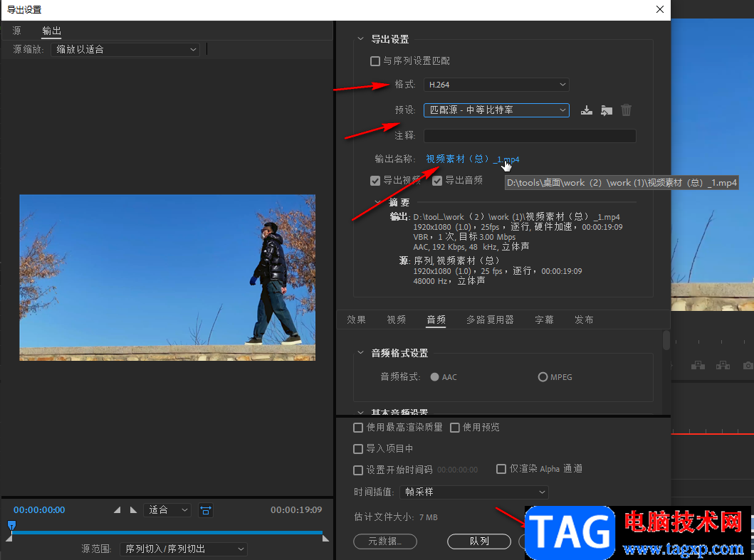Enable use maximum render quality

point(357,428)
